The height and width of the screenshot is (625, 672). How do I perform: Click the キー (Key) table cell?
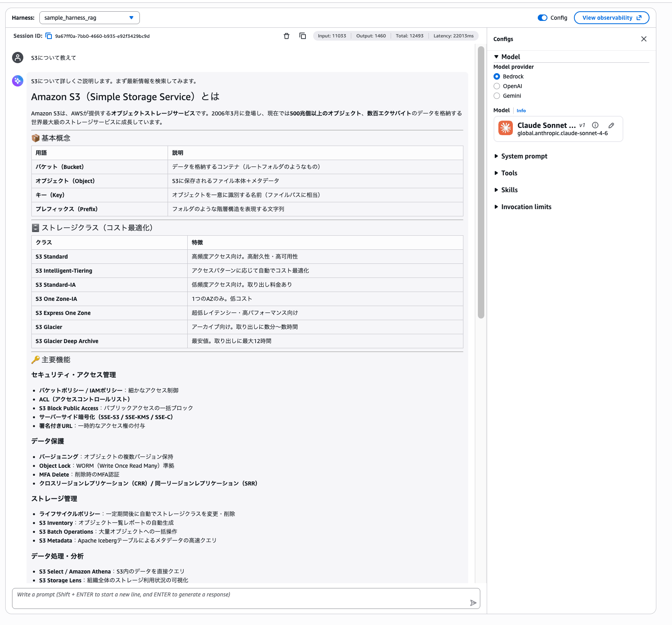[x=99, y=195]
